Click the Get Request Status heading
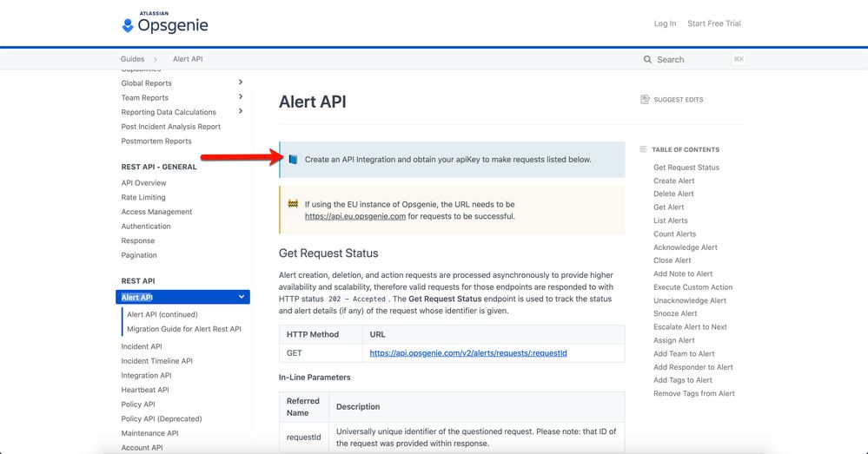The height and width of the screenshot is (454, 868). (x=328, y=253)
